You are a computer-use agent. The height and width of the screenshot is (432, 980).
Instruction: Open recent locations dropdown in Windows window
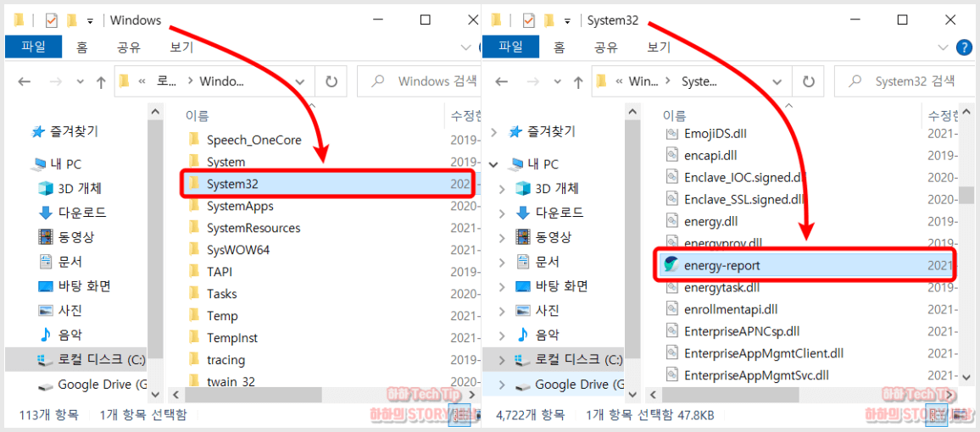point(80,82)
